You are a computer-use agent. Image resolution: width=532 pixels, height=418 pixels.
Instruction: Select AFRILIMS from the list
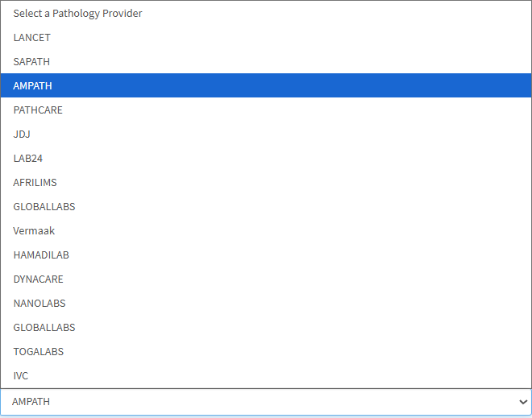[35, 182]
